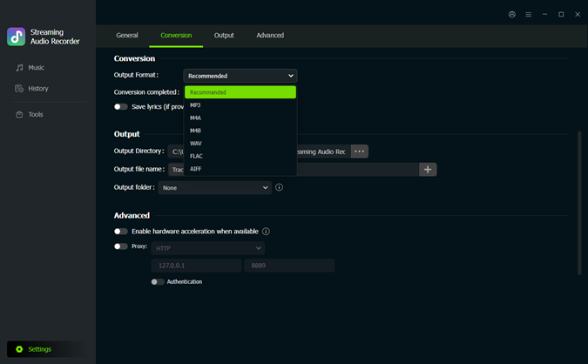Switch to the Output tab

click(224, 35)
